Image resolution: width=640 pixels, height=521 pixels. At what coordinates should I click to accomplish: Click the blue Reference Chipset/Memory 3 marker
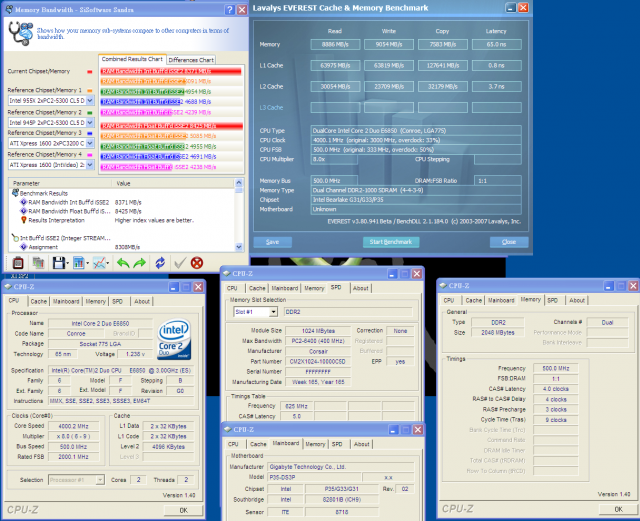click(89, 134)
